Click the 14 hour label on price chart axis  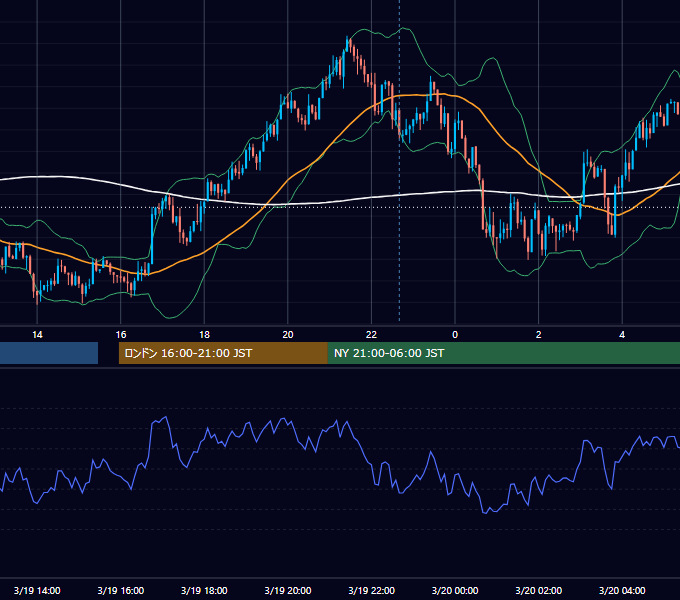[x=37, y=335]
